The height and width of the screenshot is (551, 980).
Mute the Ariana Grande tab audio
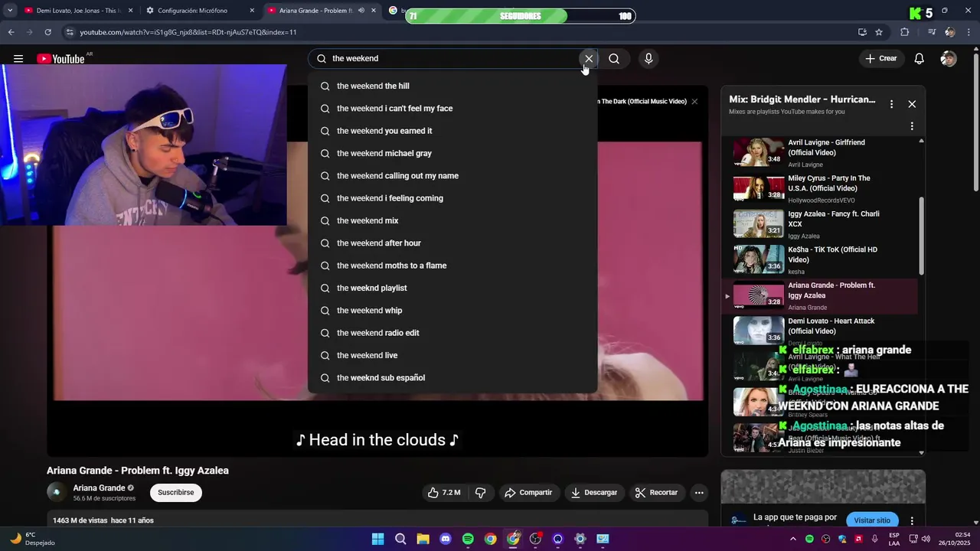(361, 11)
